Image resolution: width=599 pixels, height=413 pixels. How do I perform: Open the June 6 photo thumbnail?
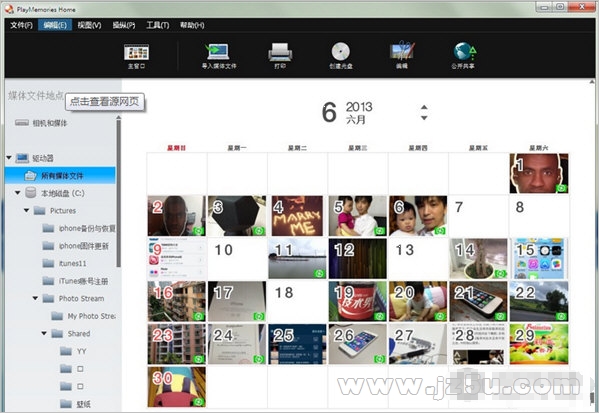418,216
